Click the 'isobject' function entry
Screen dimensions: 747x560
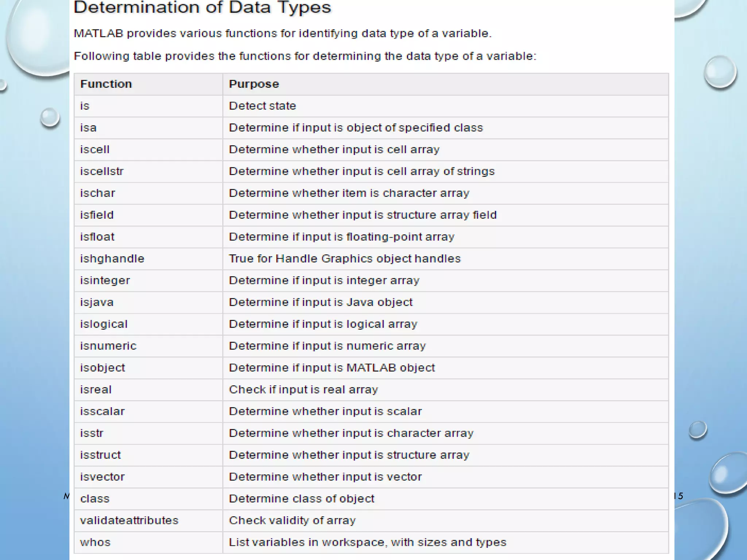(102, 368)
